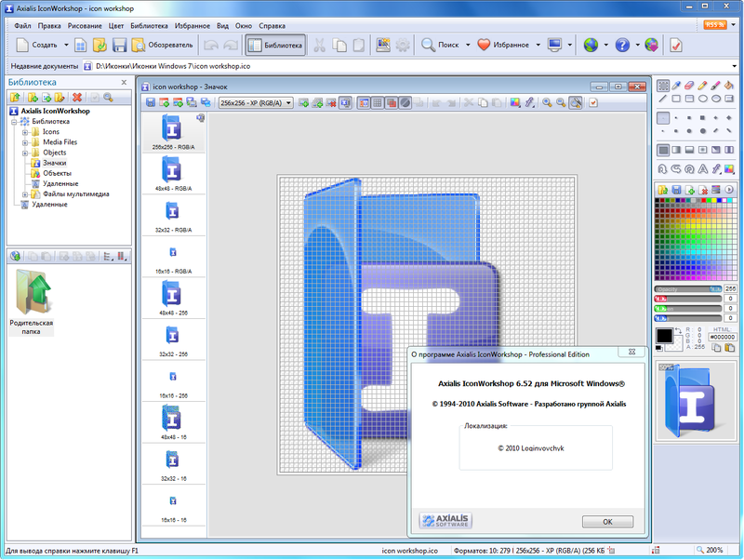The width and height of the screenshot is (744, 560).
Task: Expand the Media Files folder
Action: (x=25, y=142)
